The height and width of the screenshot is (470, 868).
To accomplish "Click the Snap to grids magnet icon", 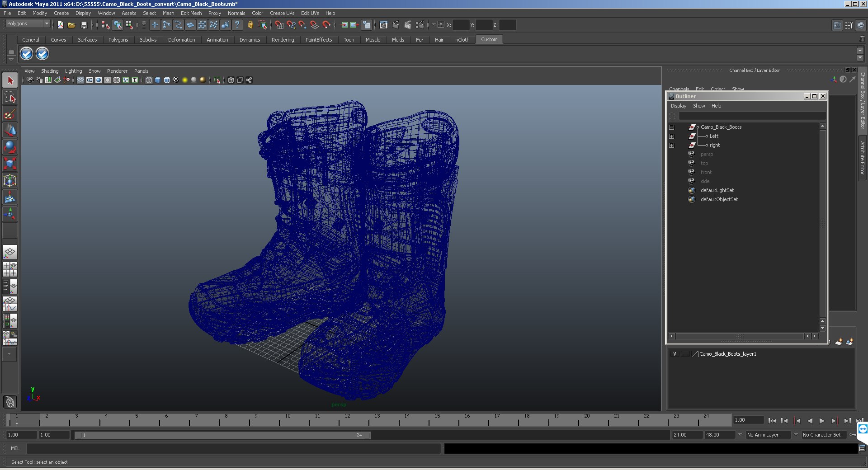I will (x=279, y=25).
